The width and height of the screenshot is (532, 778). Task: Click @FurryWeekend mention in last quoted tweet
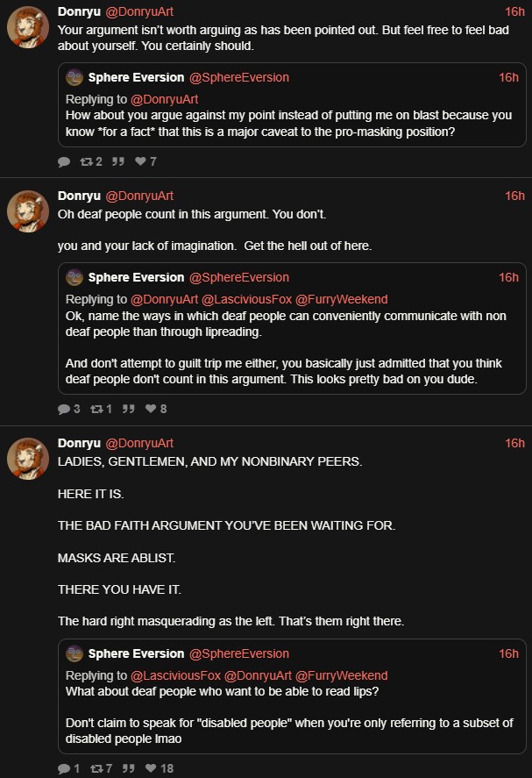coord(342,675)
